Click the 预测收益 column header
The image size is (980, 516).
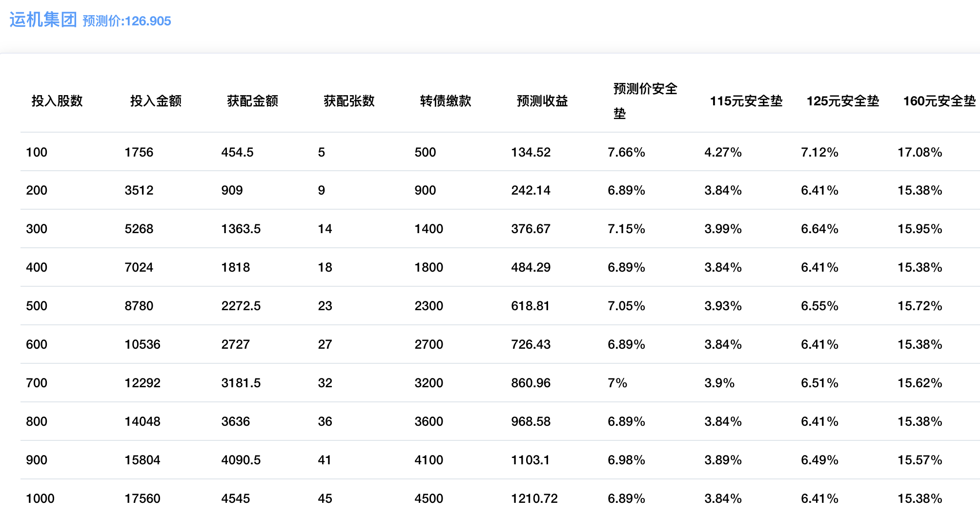coord(542,101)
